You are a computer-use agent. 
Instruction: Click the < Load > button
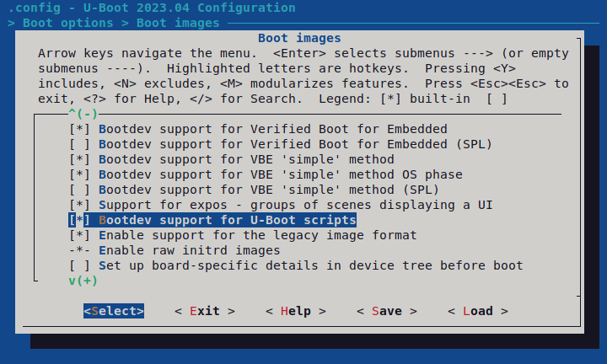478,311
